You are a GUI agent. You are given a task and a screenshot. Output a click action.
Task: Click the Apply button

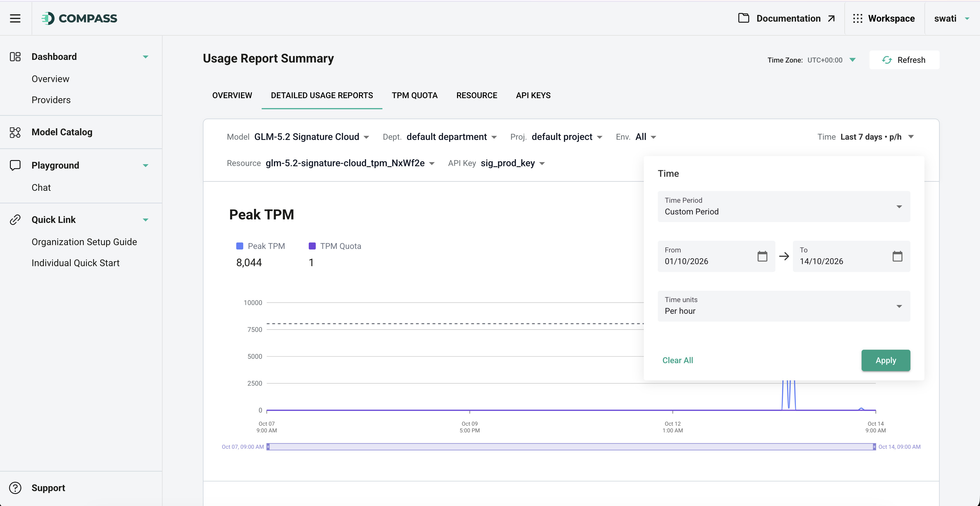tap(886, 361)
